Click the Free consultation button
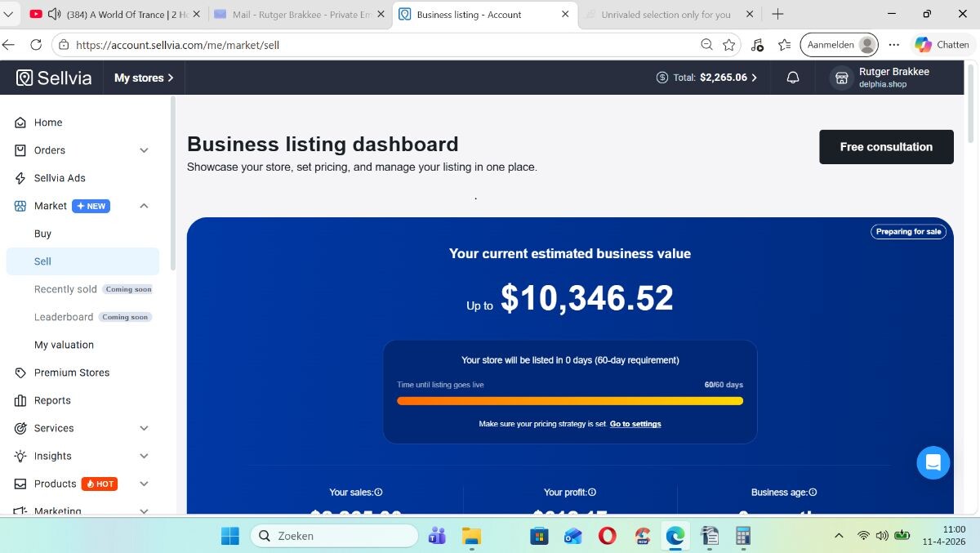Image resolution: width=980 pixels, height=553 pixels. point(886,147)
